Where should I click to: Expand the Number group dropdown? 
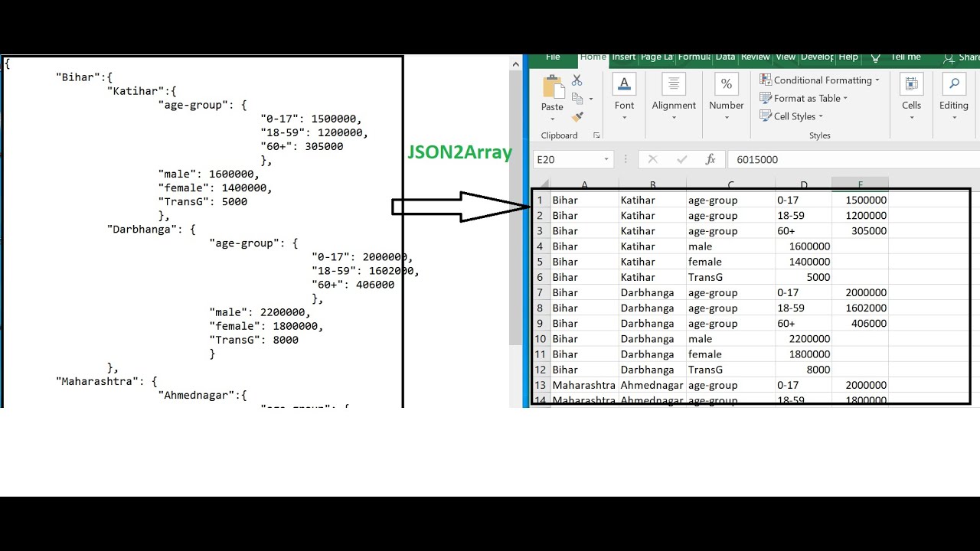[726, 118]
